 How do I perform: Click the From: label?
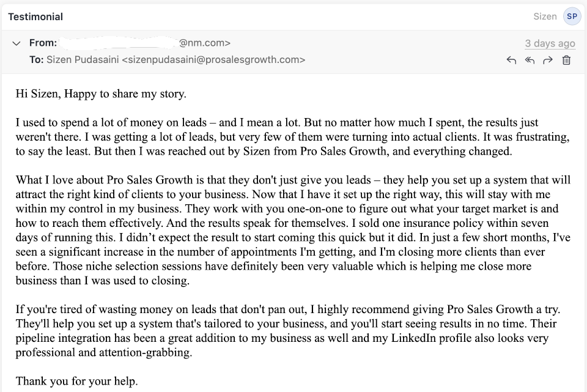(43, 43)
